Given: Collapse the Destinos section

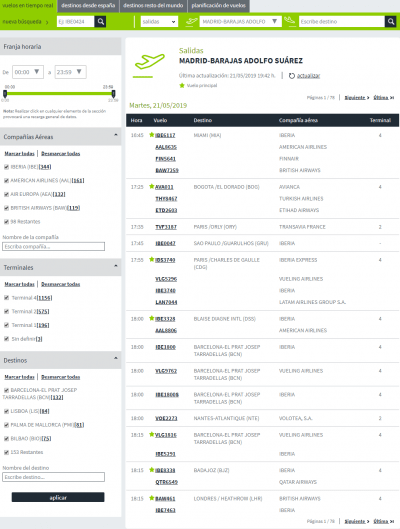Looking at the screenshot, I should [116, 358].
